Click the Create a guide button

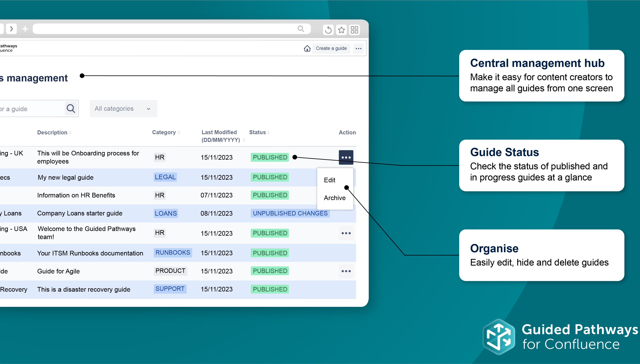click(x=331, y=48)
